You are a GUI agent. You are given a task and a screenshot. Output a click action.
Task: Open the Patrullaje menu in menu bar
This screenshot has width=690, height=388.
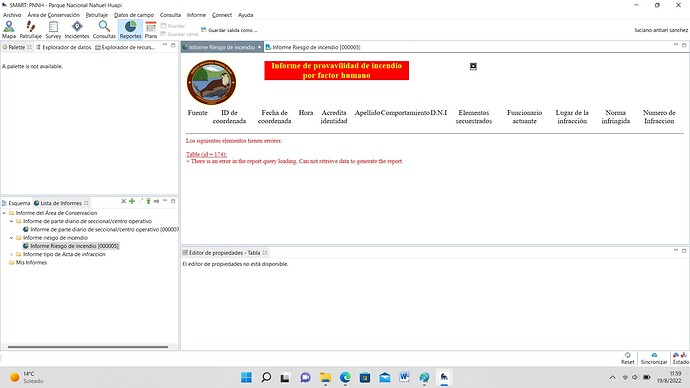pyautogui.click(x=96, y=15)
